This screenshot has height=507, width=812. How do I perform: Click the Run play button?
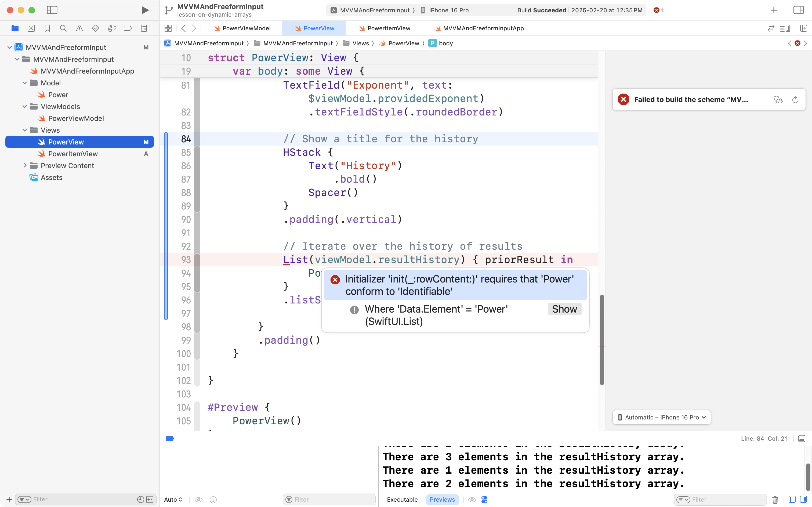point(145,10)
